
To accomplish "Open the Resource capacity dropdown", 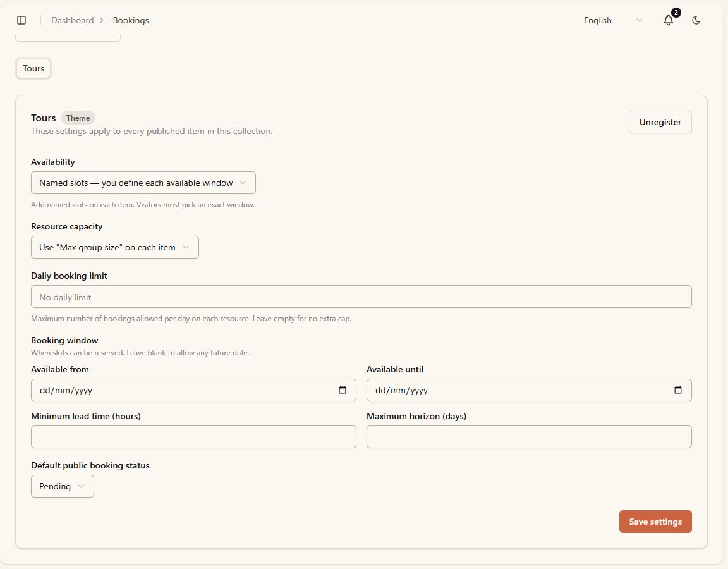I will coord(114,248).
